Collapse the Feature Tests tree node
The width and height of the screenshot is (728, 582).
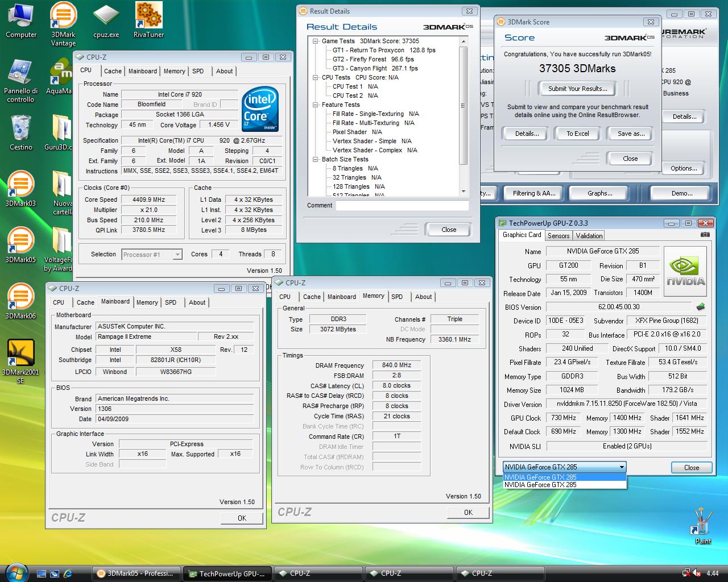[x=316, y=105]
